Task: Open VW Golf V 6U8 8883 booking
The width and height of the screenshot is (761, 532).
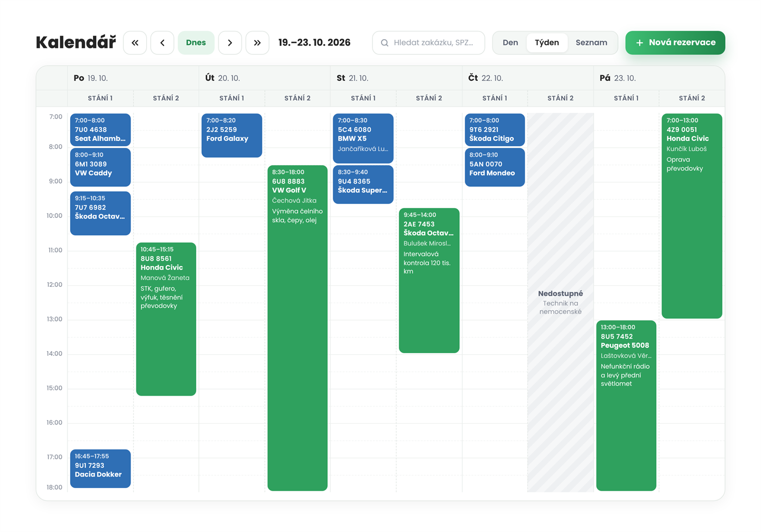Action: (x=297, y=328)
